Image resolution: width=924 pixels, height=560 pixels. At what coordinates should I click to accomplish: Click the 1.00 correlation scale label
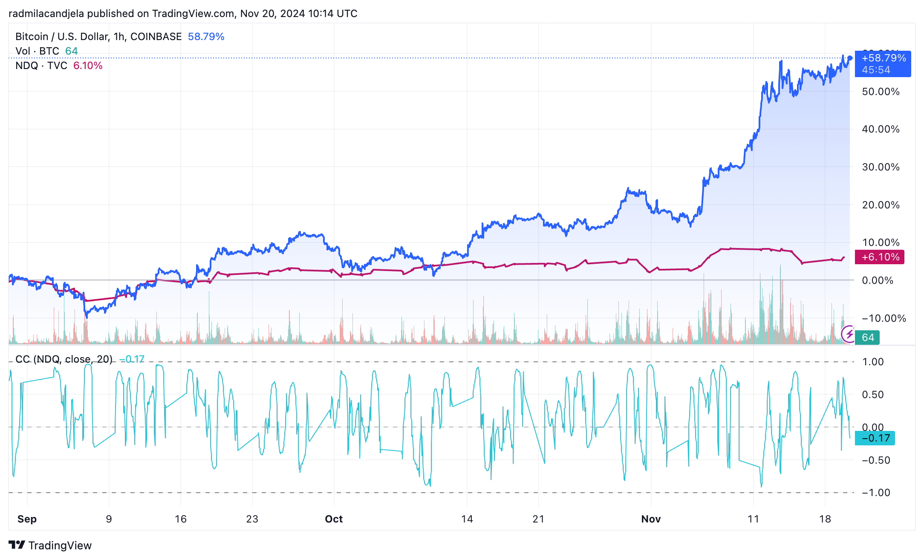(x=873, y=362)
